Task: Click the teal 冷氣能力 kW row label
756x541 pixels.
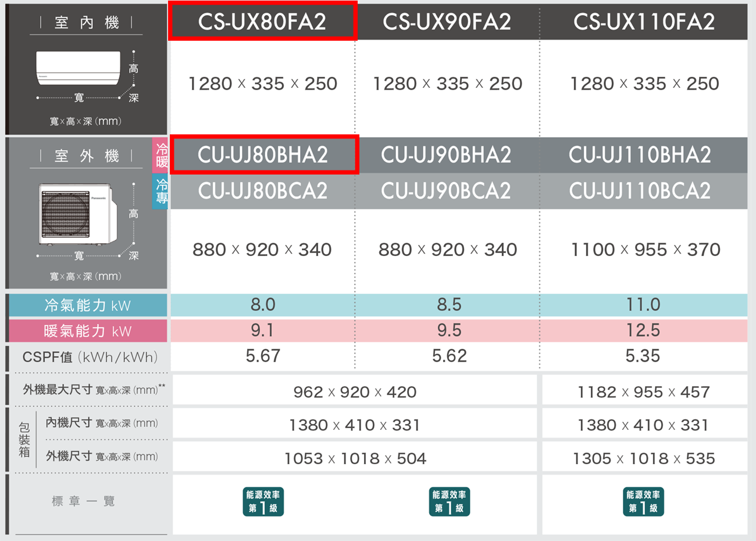Action: click(88, 305)
